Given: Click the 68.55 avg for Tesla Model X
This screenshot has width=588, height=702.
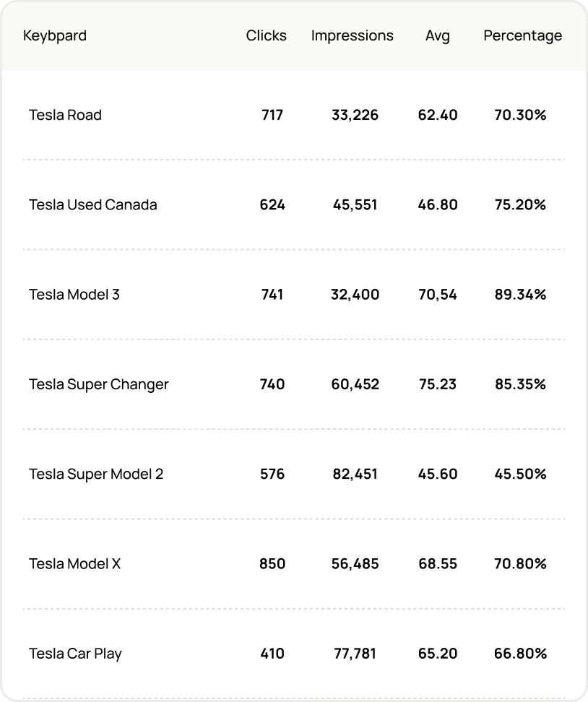Looking at the screenshot, I should (x=437, y=564).
